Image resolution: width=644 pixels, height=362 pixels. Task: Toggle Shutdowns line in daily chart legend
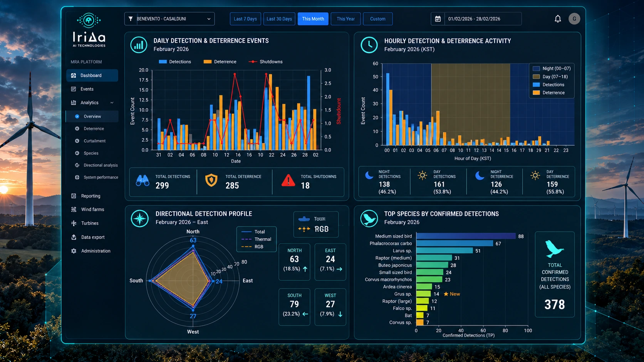[x=265, y=62]
